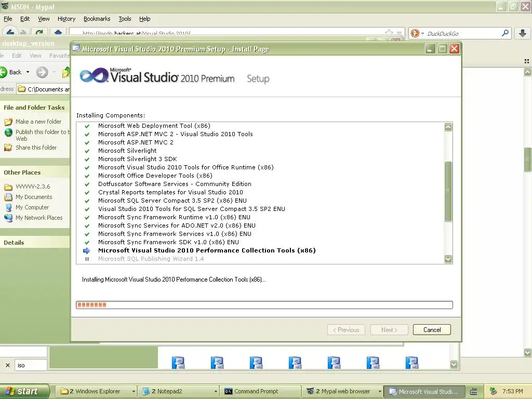Click Safely Remove Hardware tray icon
Image resolution: width=532 pixels, height=399 pixels.
[x=494, y=391]
